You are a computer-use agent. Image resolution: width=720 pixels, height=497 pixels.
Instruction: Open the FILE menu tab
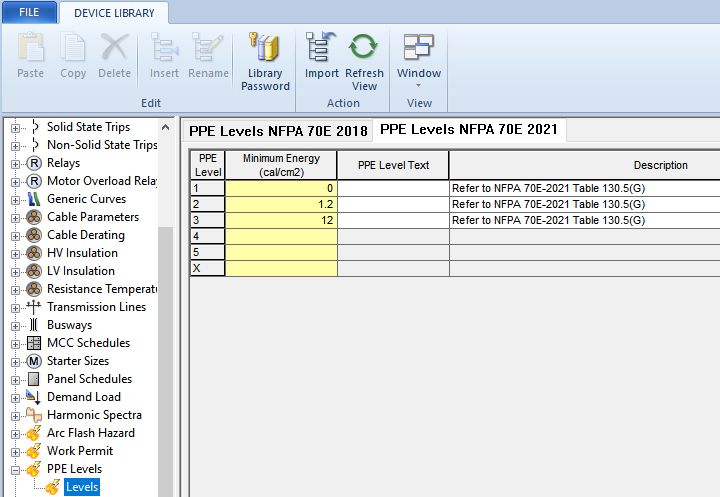(x=29, y=12)
